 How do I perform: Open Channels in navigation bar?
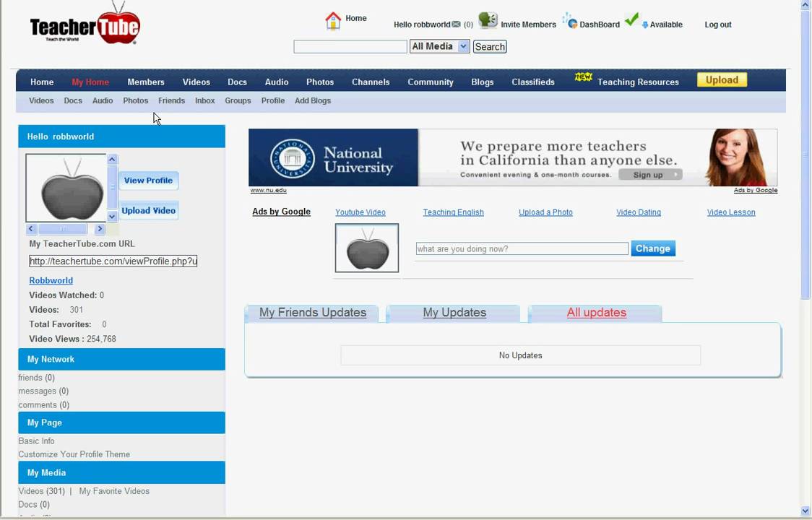[x=371, y=82]
